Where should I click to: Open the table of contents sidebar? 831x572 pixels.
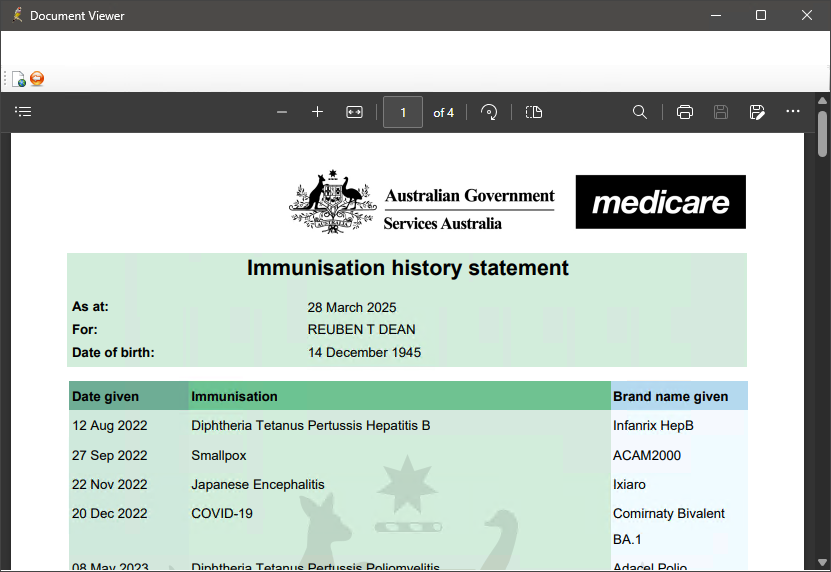pyautogui.click(x=23, y=112)
